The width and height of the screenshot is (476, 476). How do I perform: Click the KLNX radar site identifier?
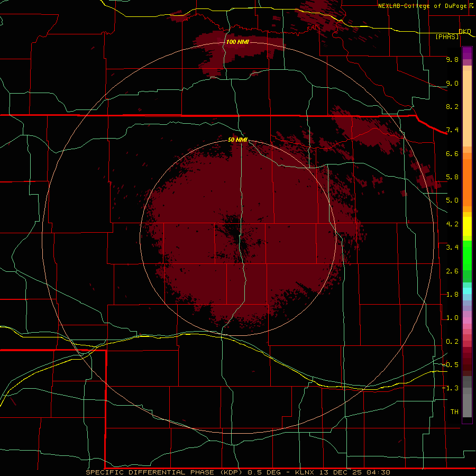pyautogui.click(x=305, y=472)
